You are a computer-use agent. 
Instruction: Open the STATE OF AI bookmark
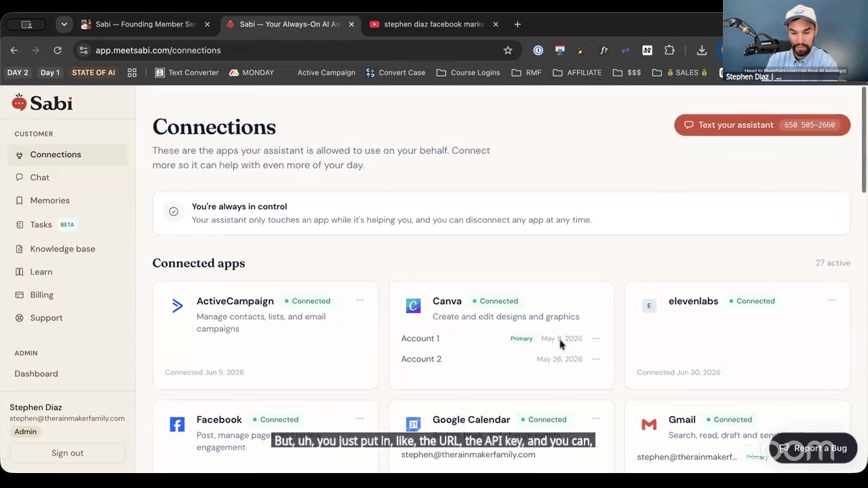click(94, 73)
